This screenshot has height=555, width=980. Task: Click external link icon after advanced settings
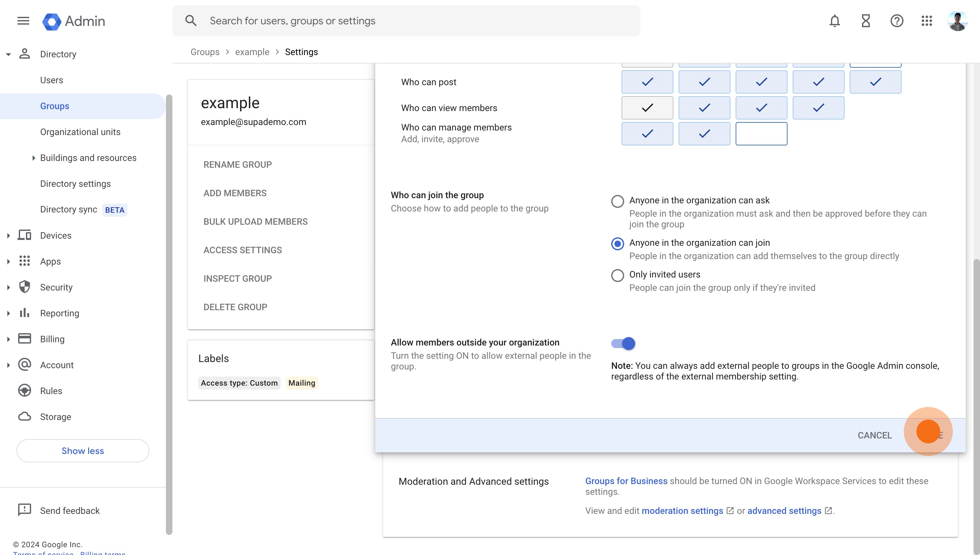pos(828,511)
